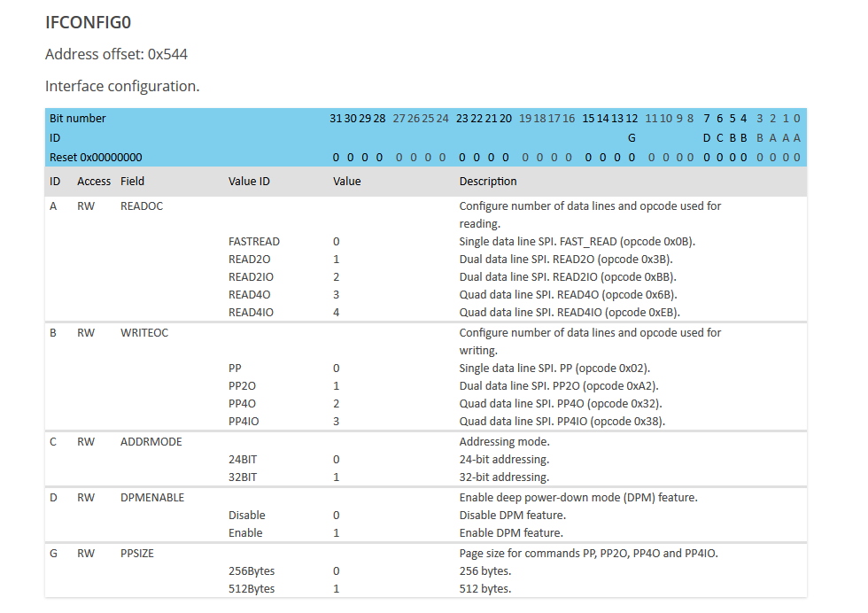Select the DPMENABLE field name
868x613 pixels.
[x=152, y=498]
